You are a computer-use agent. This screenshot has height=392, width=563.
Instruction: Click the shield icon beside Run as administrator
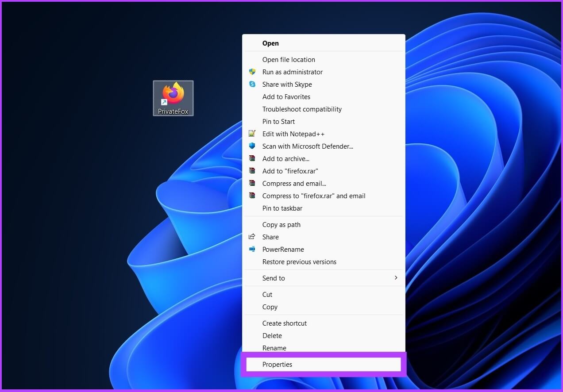coord(252,72)
